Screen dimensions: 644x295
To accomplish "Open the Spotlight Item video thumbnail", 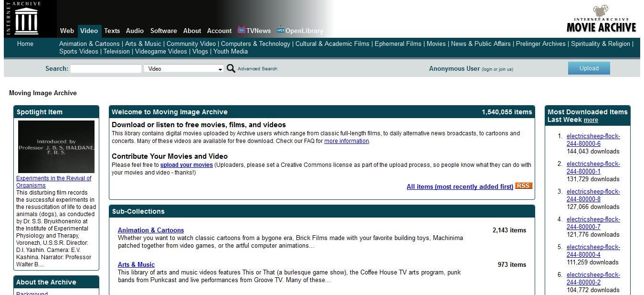I will coord(56,146).
